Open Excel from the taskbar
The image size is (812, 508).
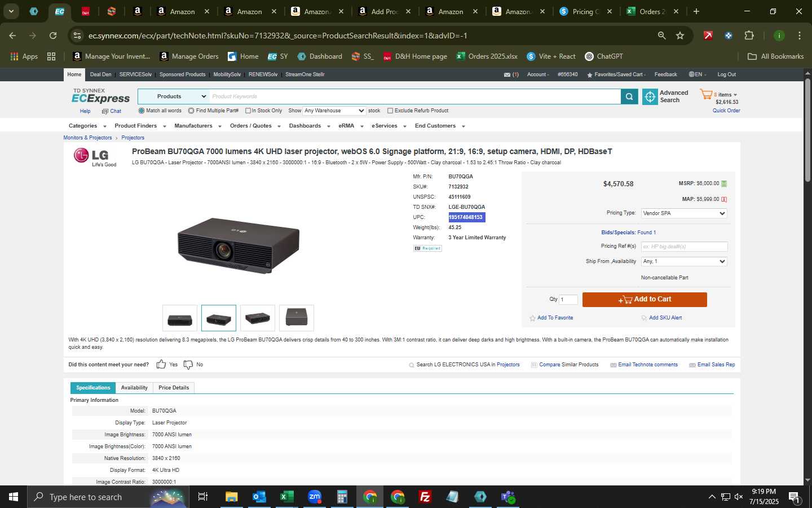point(286,497)
